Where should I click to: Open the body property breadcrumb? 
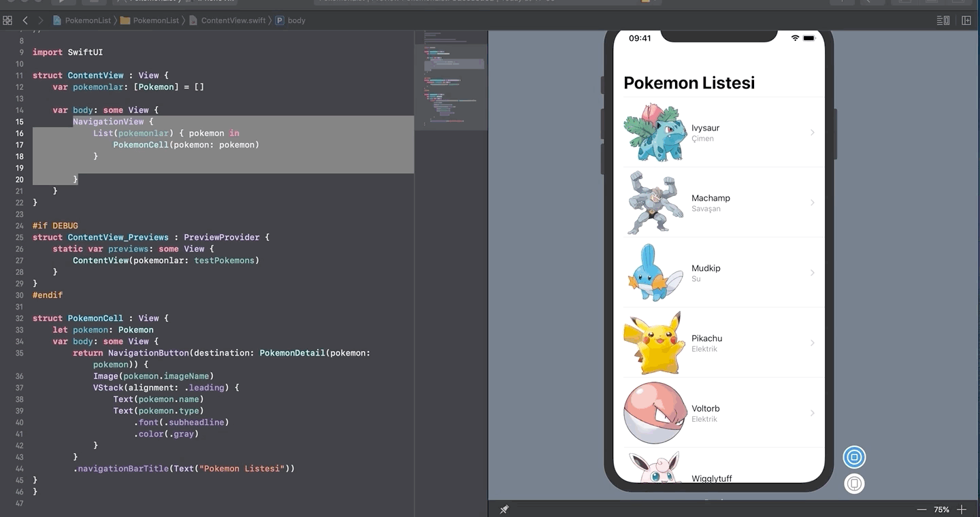(x=291, y=20)
